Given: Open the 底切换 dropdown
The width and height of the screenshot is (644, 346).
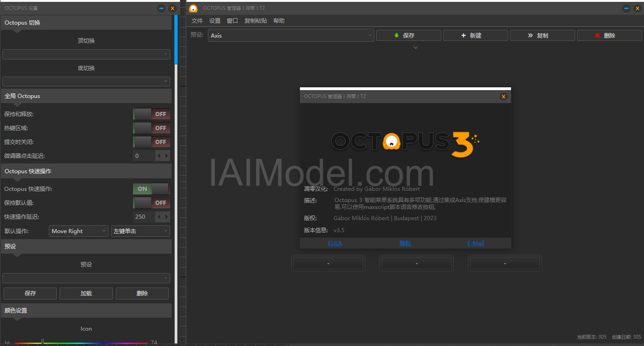Looking at the screenshot, I should click(86, 82).
